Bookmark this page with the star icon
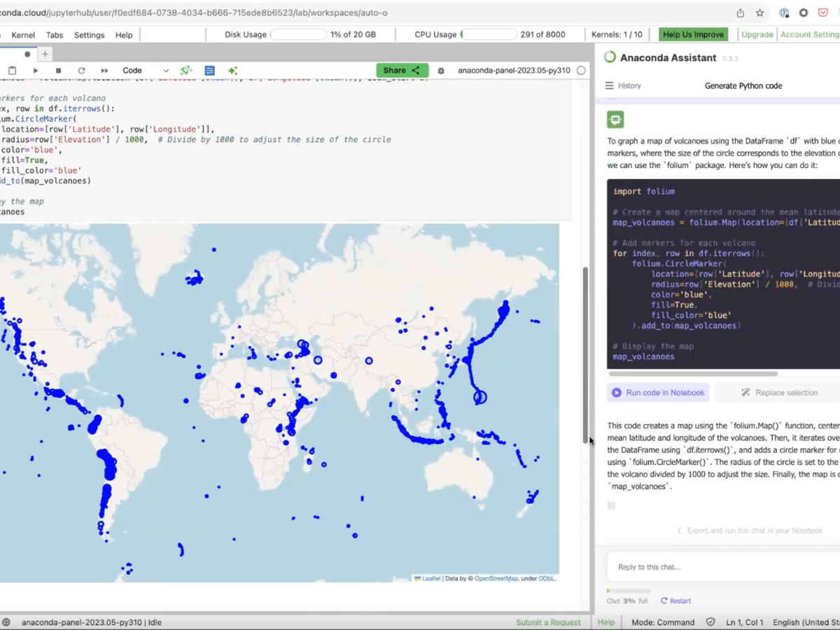This screenshot has width=840, height=630. [759, 13]
